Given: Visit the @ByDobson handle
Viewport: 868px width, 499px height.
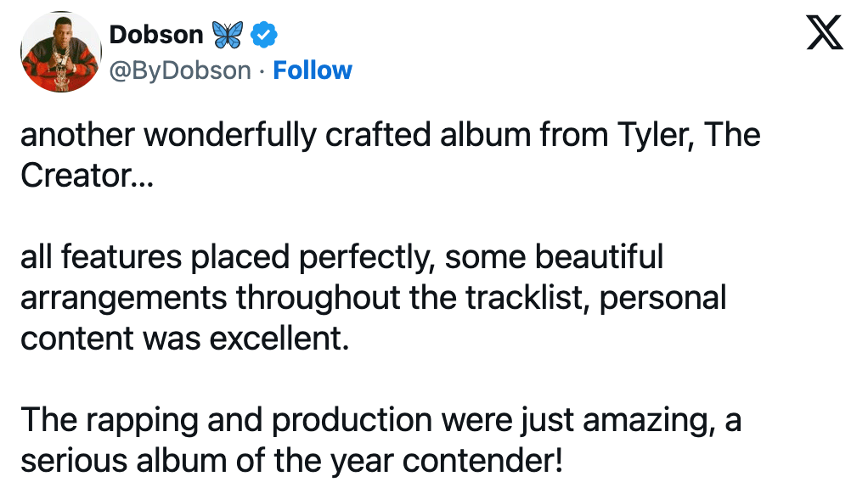Looking at the screenshot, I should [x=180, y=70].
